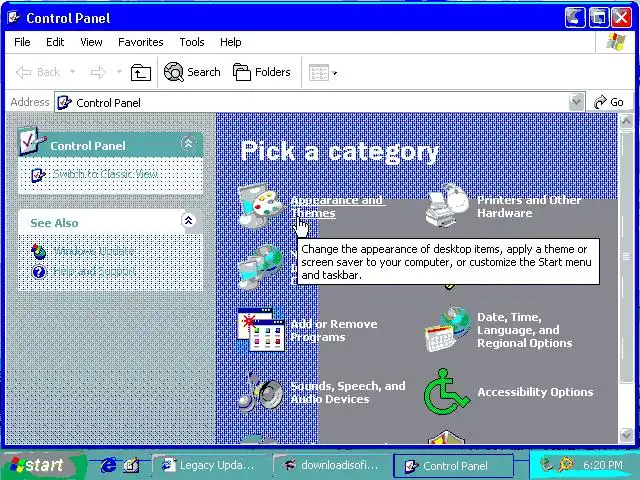
Task: Click the Printers and Other Hardware link
Action: click(529, 207)
